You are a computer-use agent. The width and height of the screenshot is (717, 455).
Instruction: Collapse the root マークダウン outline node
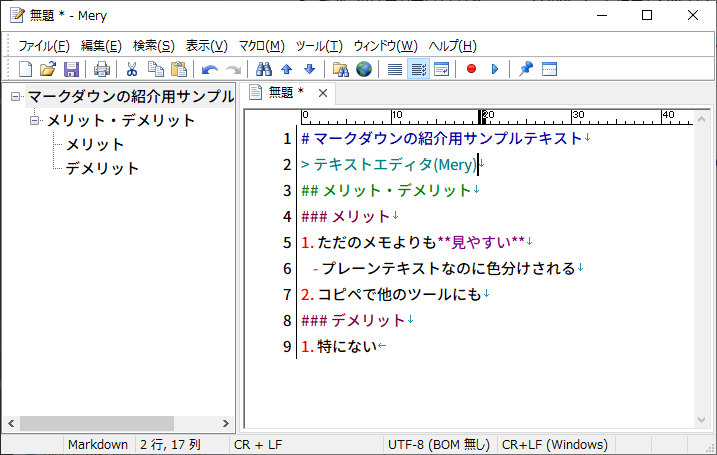click(x=16, y=97)
